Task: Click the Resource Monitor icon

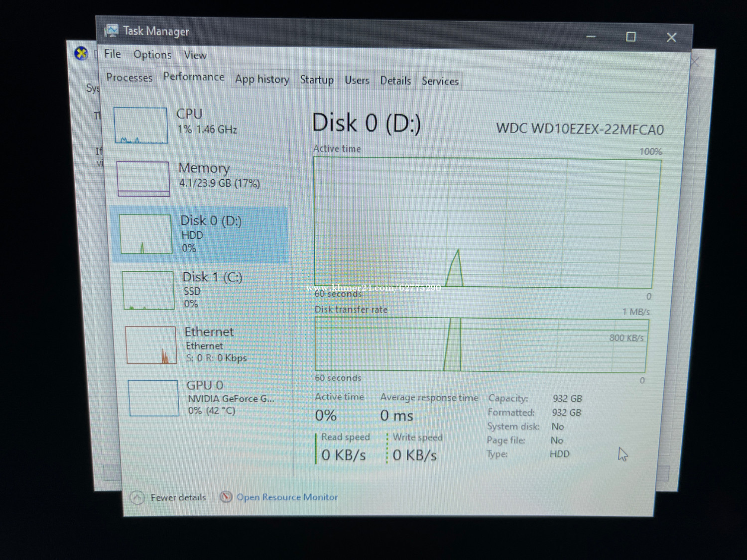Action: pos(226,497)
